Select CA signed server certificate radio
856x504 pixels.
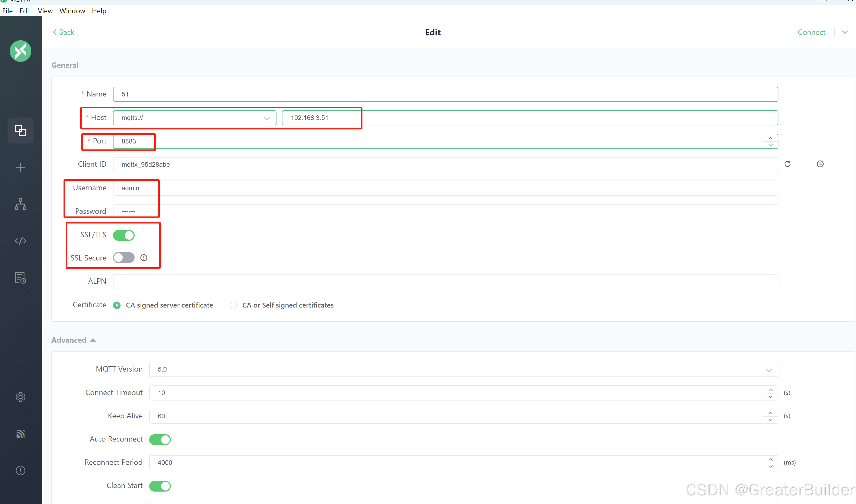[116, 305]
